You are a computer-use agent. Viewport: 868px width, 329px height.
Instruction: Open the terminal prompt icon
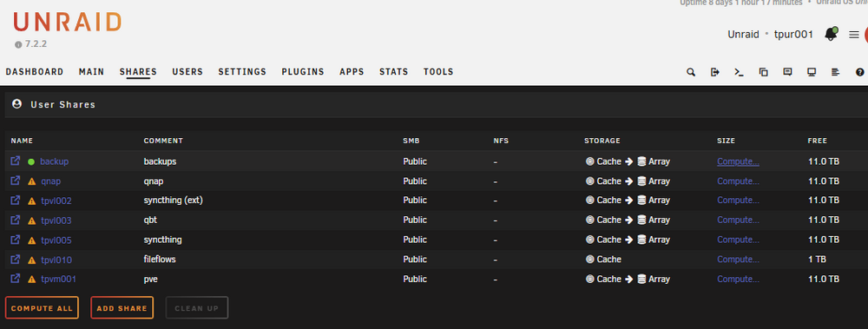(739, 72)
